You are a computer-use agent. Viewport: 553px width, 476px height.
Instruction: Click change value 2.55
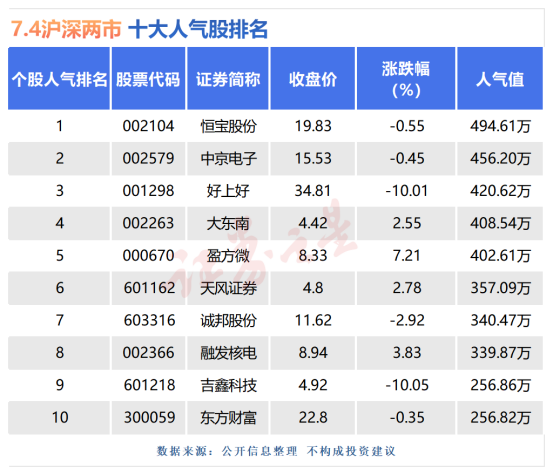pos(407,224)
